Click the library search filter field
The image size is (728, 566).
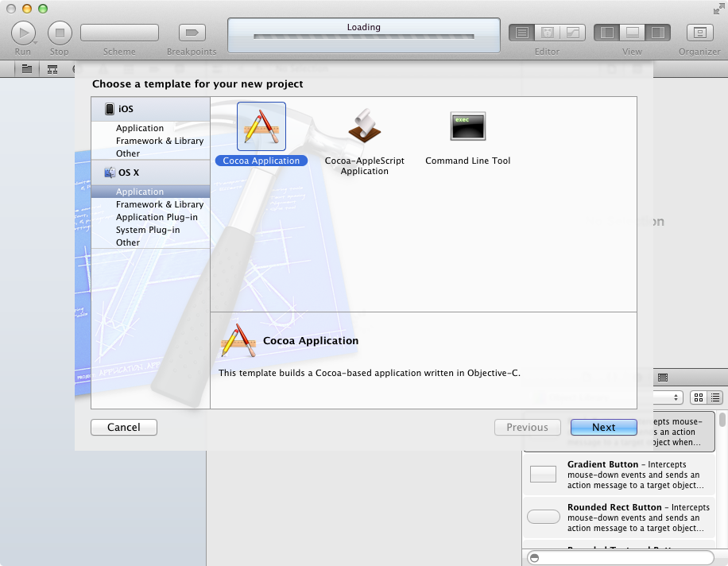tap(620, 557)
